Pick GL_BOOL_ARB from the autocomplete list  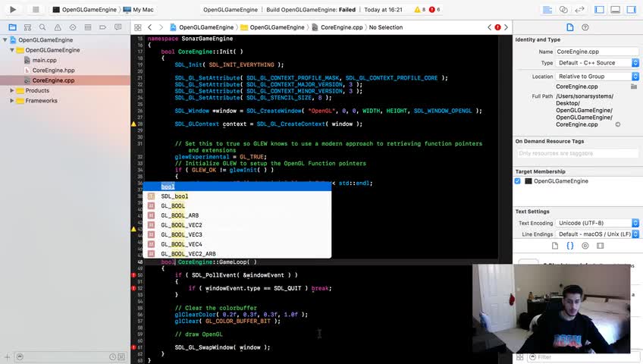pos(237,215)
